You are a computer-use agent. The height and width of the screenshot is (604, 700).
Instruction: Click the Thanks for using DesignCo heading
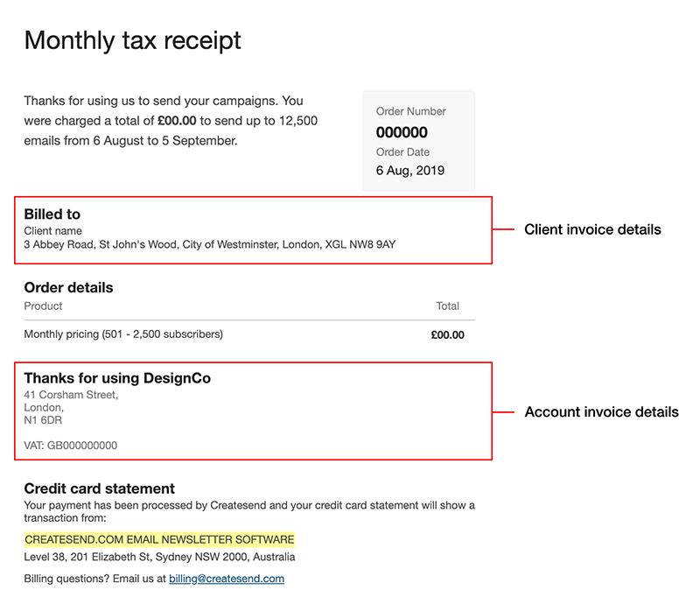(x=117, y=378)
